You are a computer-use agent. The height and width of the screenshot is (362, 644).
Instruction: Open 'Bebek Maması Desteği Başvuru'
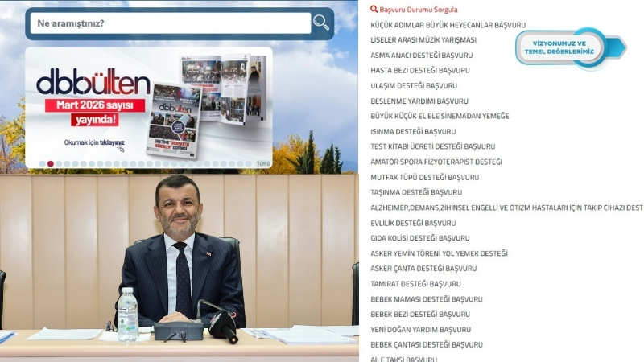[x=427, y=299]
